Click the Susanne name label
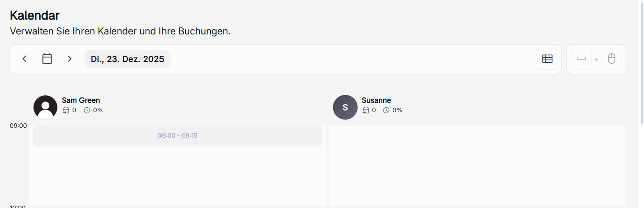644x208 pixels. [376, 100]
